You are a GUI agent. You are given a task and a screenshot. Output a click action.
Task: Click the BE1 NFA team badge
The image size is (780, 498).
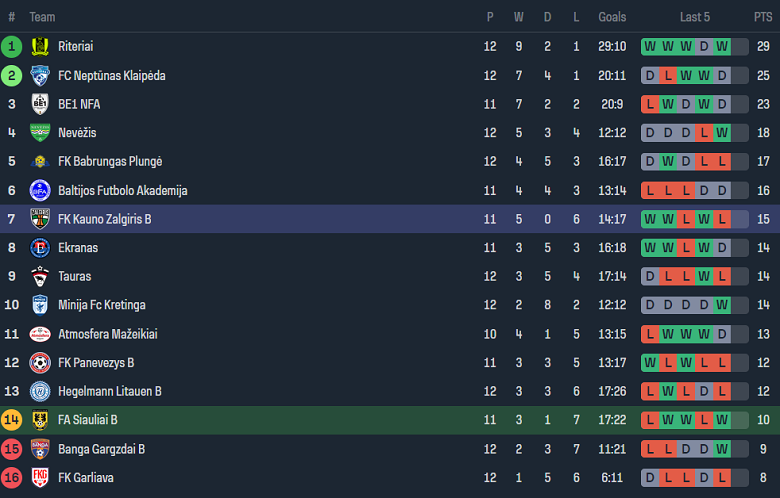[x=40, y=104]
